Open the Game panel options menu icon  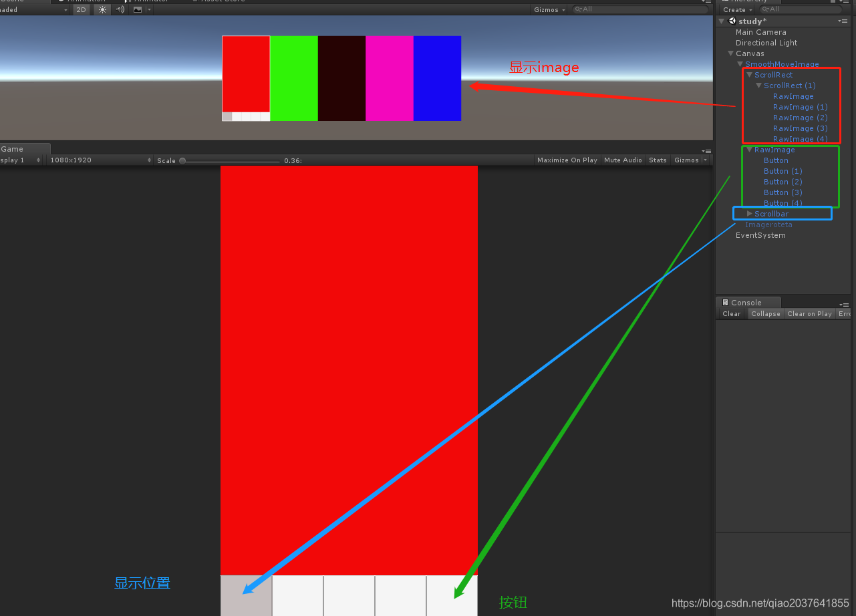coord(707,151)
